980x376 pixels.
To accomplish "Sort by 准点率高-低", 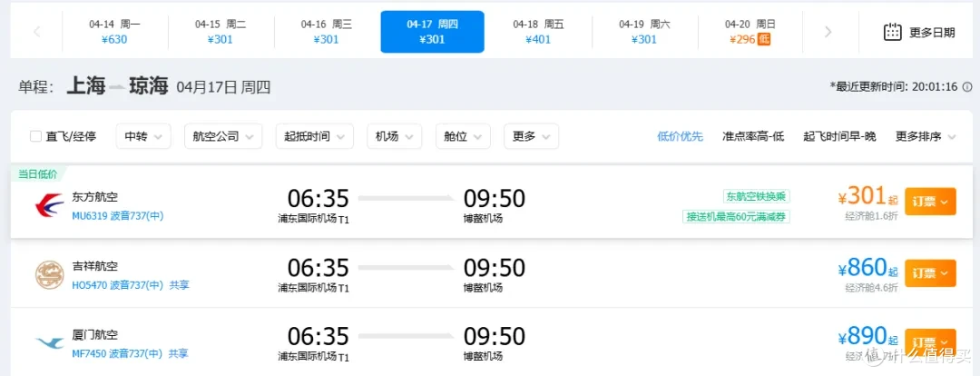I will point(753,136).
